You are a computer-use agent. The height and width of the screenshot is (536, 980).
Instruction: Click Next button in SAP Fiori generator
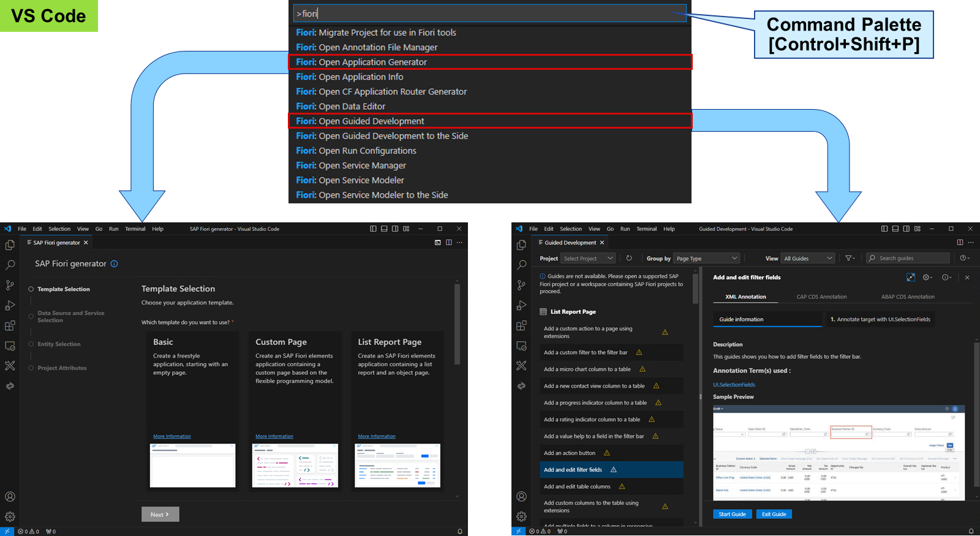tap(160, 514)
